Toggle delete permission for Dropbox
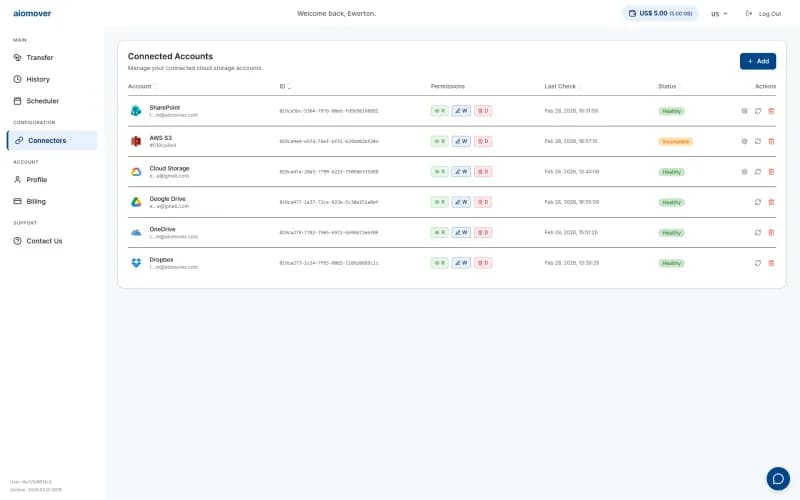Viewport: 800px width, 500px height. pos(483,263)
